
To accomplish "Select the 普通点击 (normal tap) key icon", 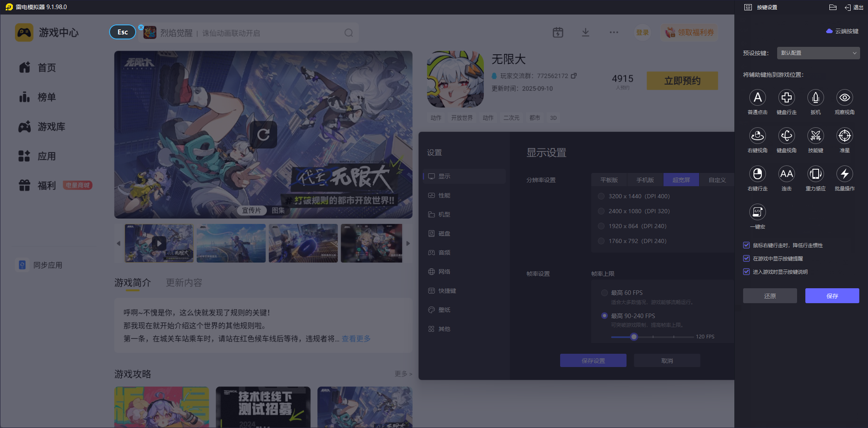I will (x=757, y=98).
